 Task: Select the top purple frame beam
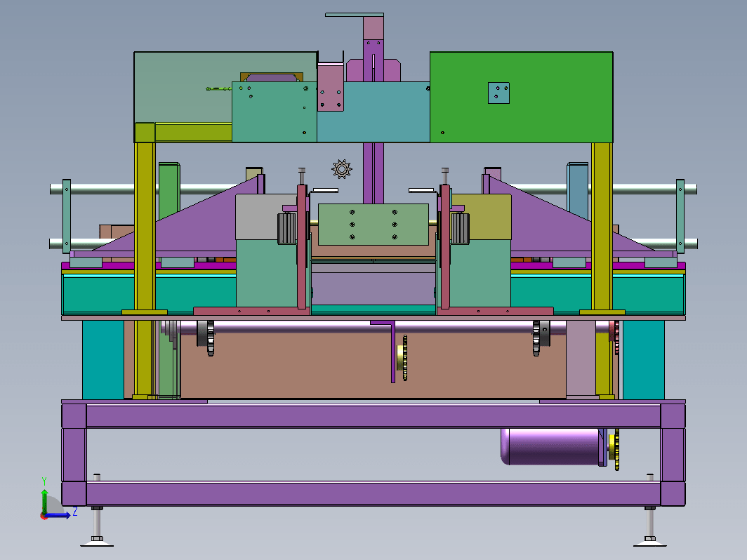pos(373,415)
